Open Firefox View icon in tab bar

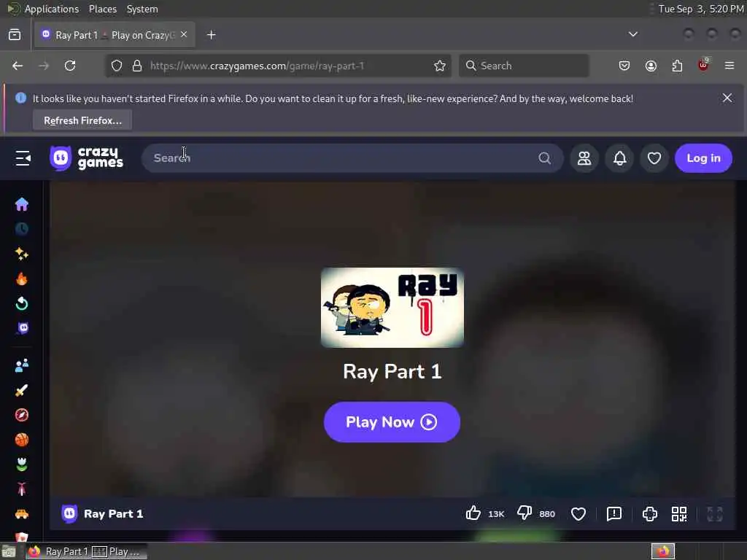[x=15, y=35]
